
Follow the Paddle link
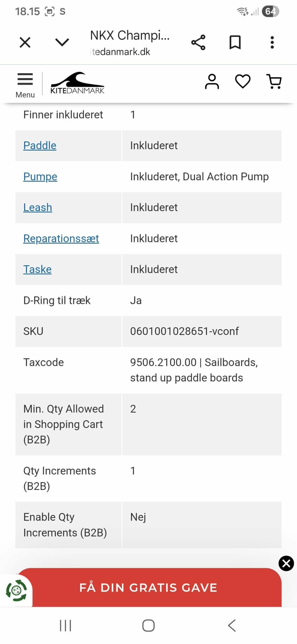(x=40, y=146)
